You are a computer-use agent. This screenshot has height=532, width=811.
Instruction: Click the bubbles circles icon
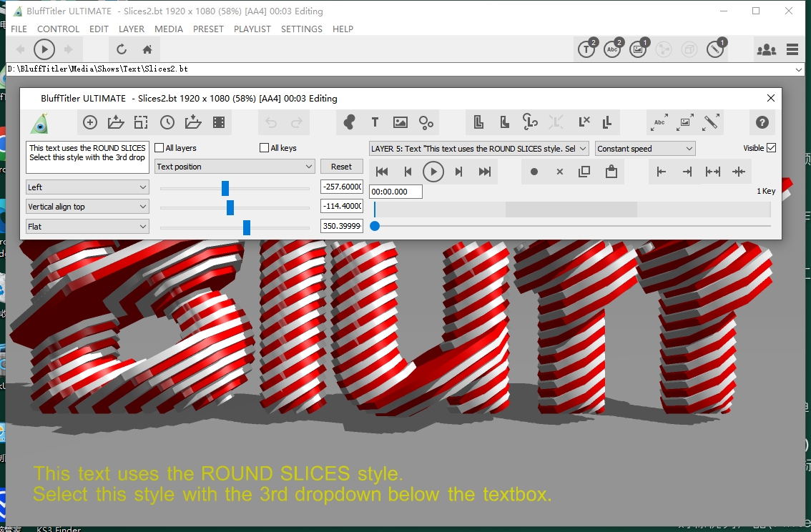pyautogui.click(x=426, y=122)
